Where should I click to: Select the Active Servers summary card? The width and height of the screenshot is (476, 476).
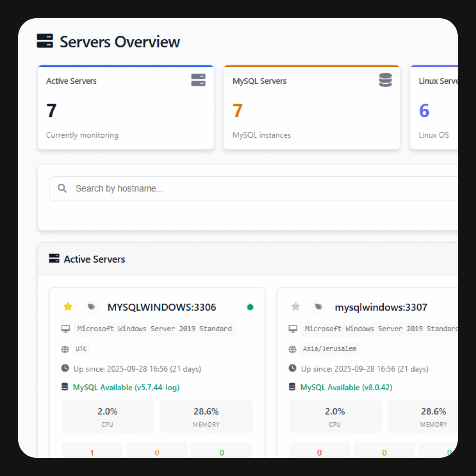pos(126,108)
